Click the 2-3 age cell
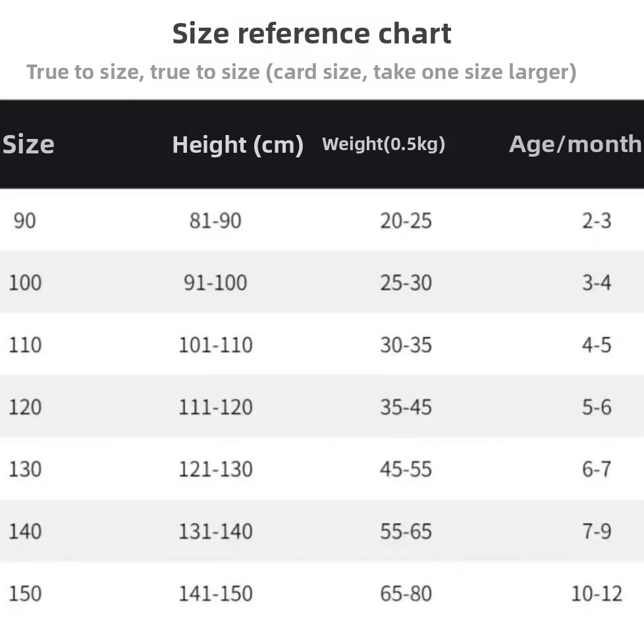Screen dimensions: 644x644 pos(597,221)
